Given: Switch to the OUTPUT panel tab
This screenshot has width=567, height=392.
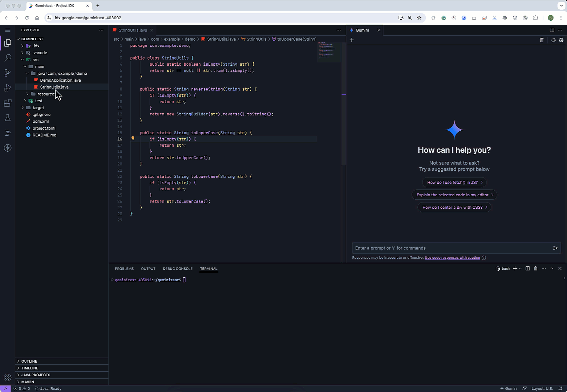Looking at the screenshot, I should [148, 269].
